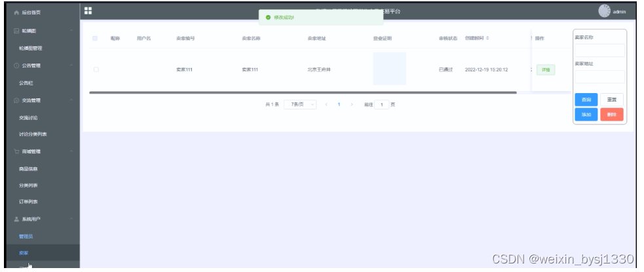This screenshot has height=272, width=644.
Task: Click the table's horizontal scrollbar
Action: pyautogui.click(x=303, y=92)
